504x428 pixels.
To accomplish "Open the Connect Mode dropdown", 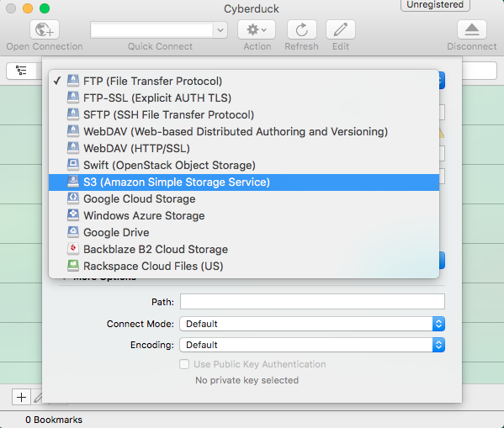I will click(x=312, y=324).
